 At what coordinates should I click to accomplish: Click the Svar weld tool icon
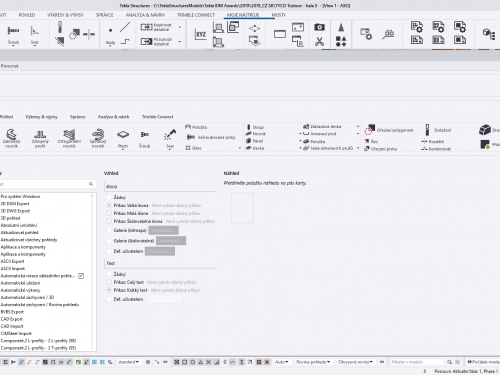click(x=170, y=135)
